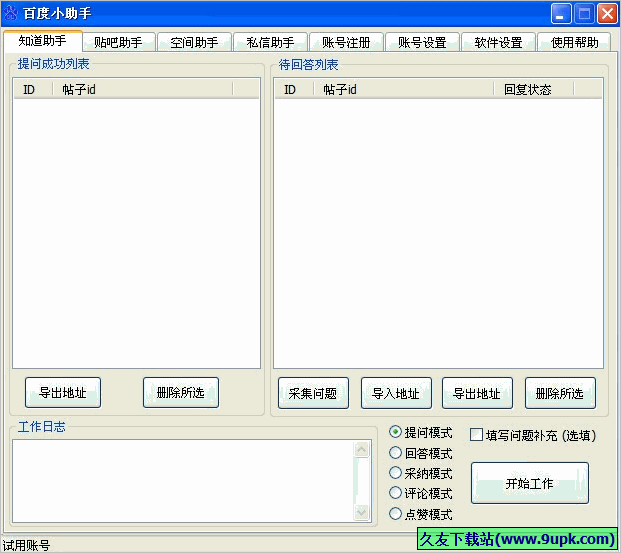Open the 软件设置 tab
The image size is (621, 553).
click(499, 42)
